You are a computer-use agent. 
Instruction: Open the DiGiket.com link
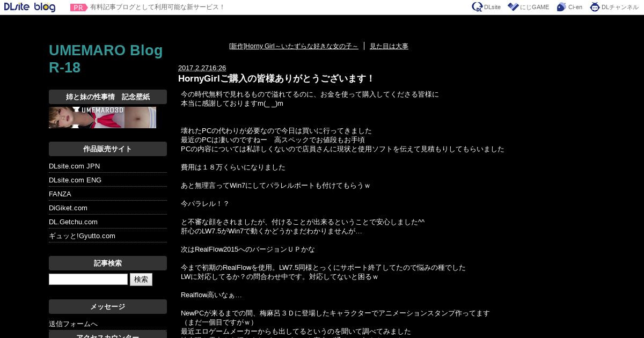click(x=68, y=208)
